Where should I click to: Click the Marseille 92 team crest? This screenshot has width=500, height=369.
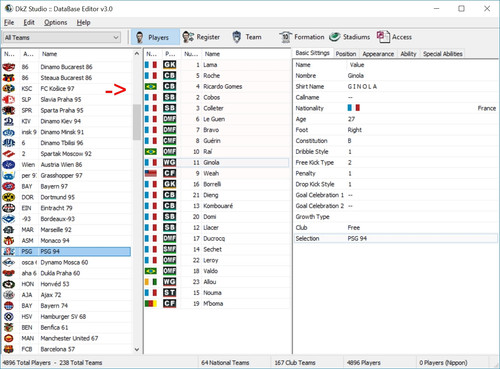(9, 230)
